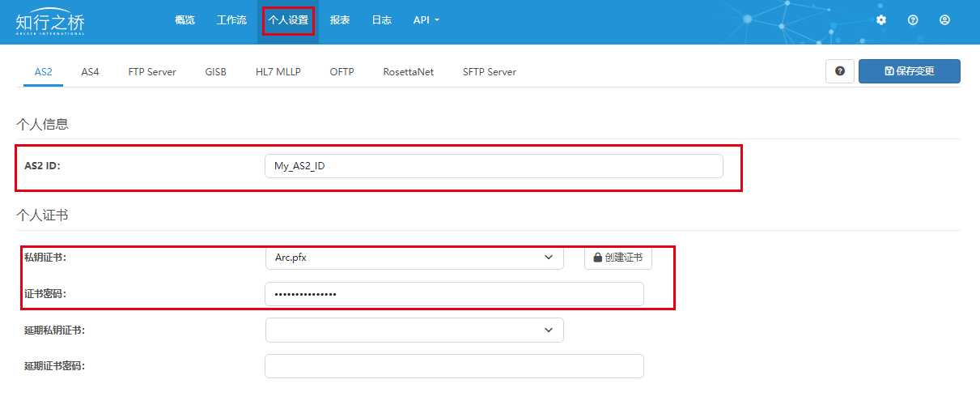Open the settings gear icon
This screenshot has width=980, height=405.
[881, 20]
